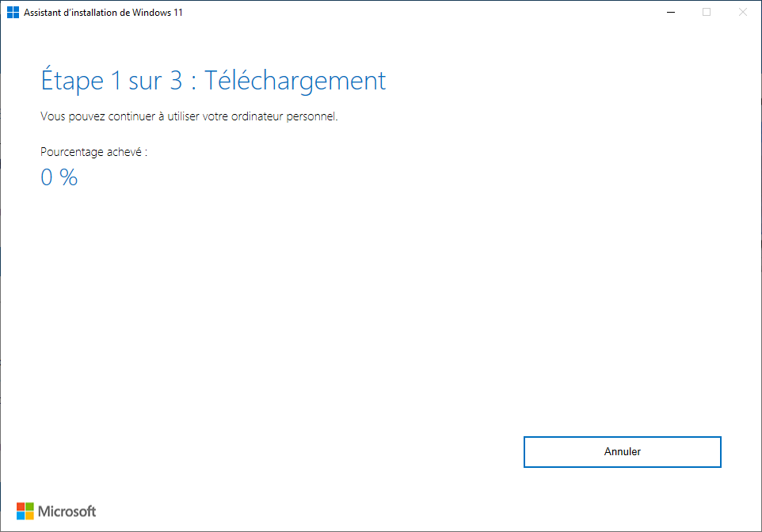This screenshot has width=762, height=532.
Task: Click the 'sur 3' step count text
Action: [x=155, y=81]
